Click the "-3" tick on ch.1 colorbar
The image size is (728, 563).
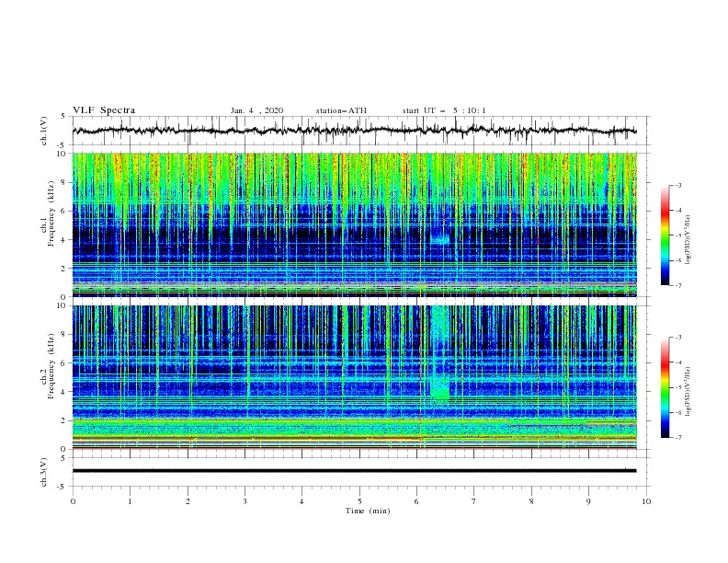coord(678,185)
